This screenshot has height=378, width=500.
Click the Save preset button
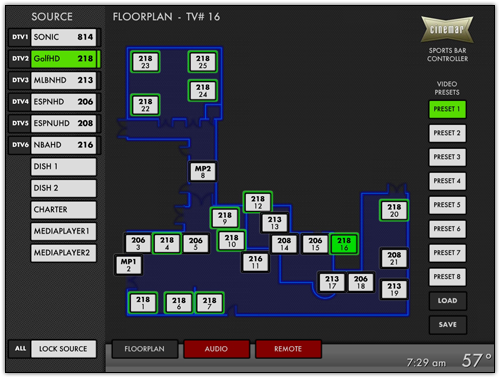point(447,325)
